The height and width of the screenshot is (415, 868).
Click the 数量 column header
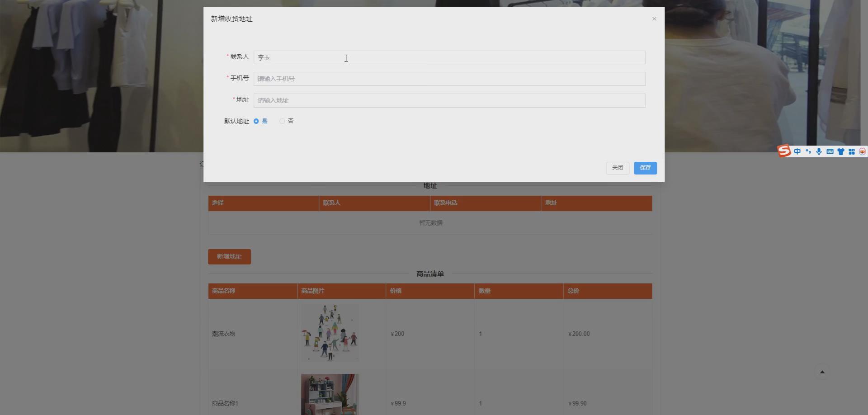519,291
